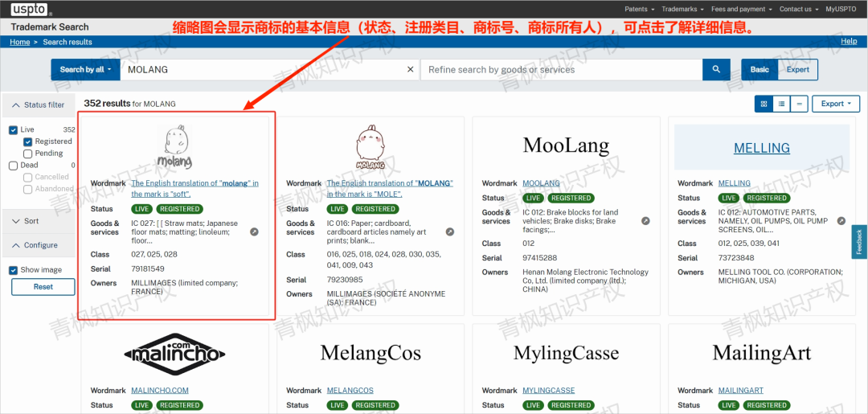Open the MELLING wordmark link
The width and height of the screenshot is (868, 414).
click(x=735, y=183)
